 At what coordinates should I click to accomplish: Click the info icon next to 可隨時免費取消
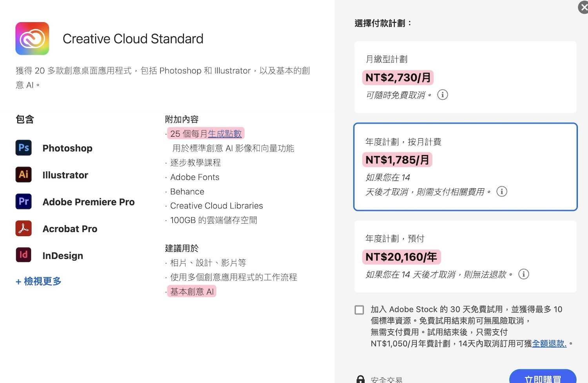tap(443, 94)
